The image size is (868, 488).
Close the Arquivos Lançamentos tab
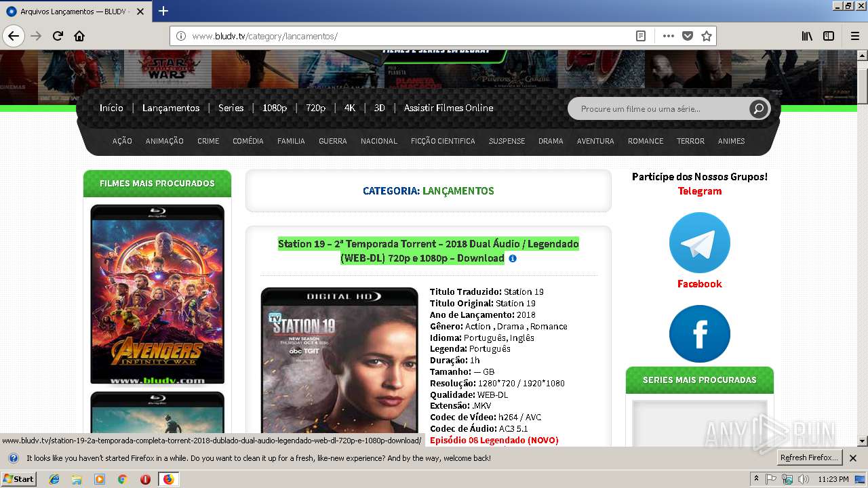[140, 12]
